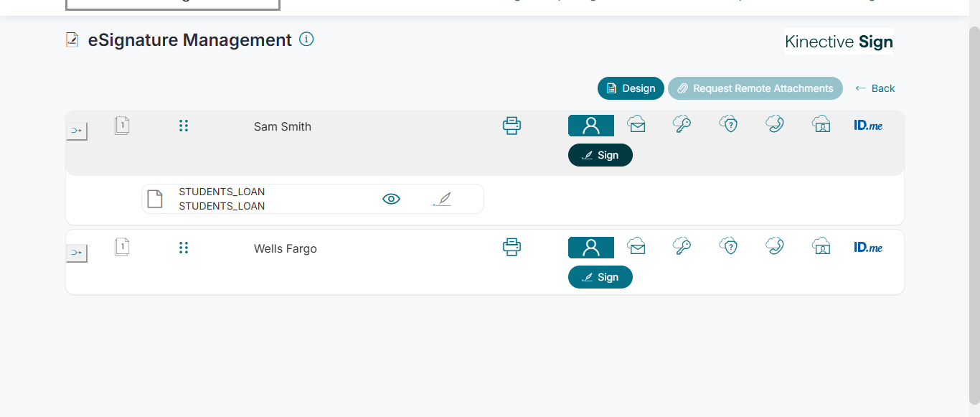Select cloud email option for Sam Smith

pos(636,125)
